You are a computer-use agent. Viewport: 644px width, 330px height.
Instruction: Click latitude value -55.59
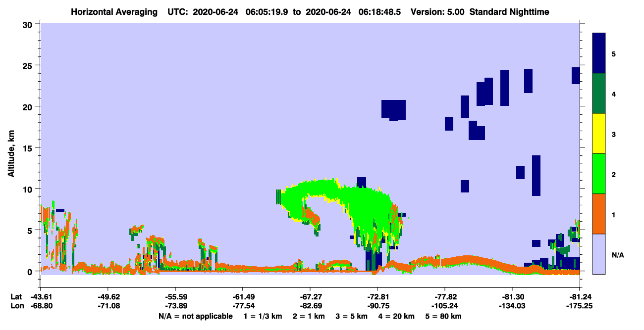click(175, 297)
